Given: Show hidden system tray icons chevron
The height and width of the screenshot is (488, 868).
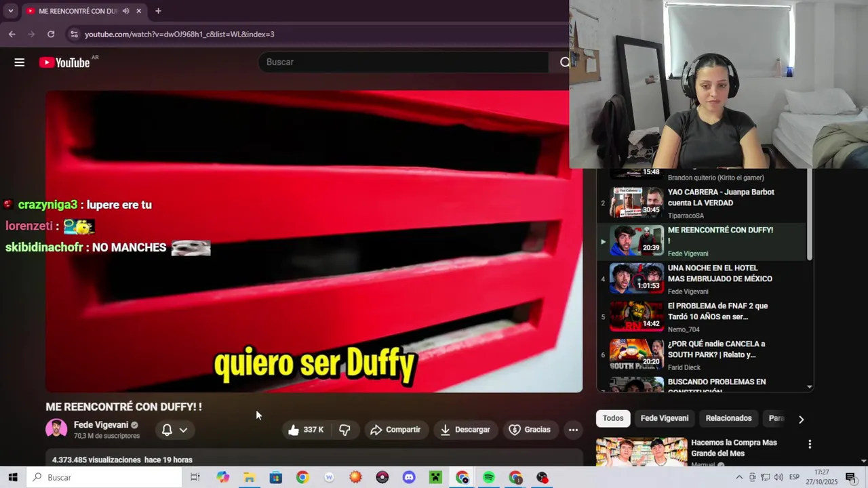Looking at the screenshot, I should [739, 477].
